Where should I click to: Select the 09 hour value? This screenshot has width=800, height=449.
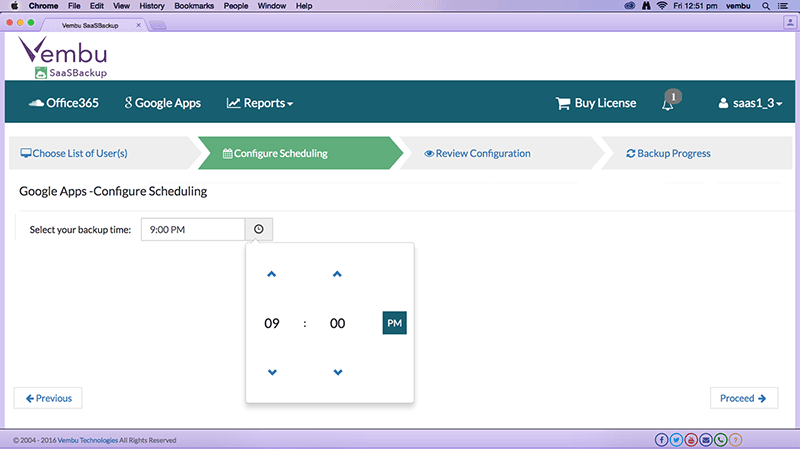point(271,323)
